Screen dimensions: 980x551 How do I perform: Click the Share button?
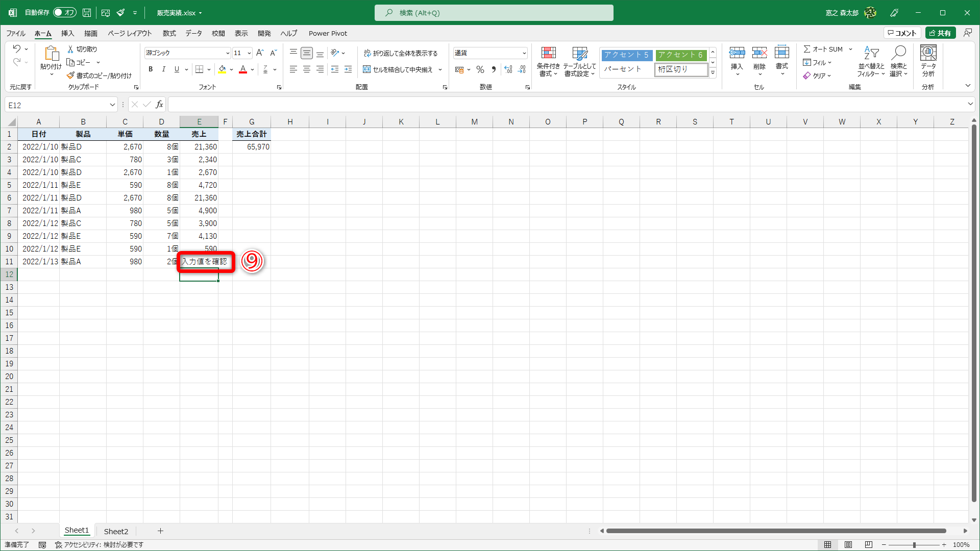(x=940, y=33)
